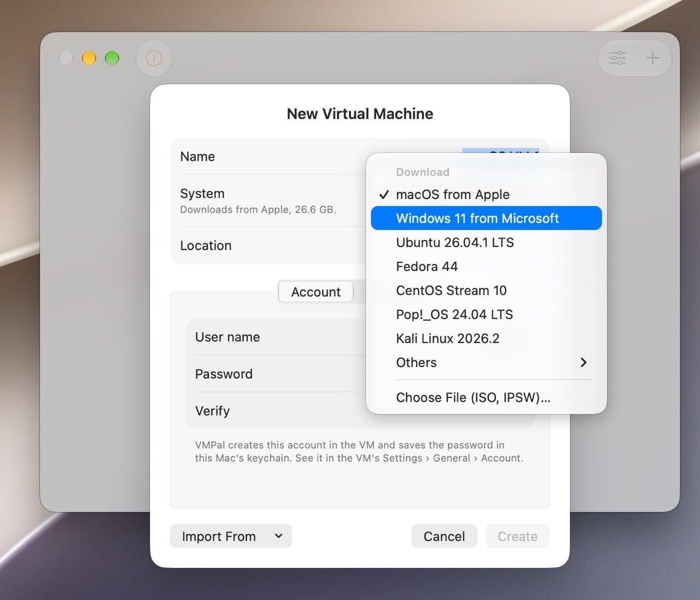Minimize the window with the yellow button
Viewport: 700px width, 600px height.
point(89,58)
